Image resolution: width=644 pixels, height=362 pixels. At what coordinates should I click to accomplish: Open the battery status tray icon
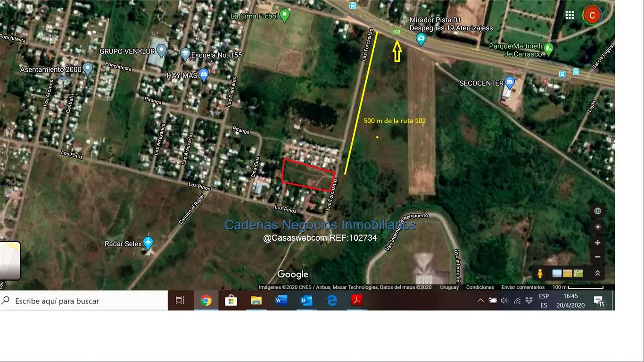493,301
